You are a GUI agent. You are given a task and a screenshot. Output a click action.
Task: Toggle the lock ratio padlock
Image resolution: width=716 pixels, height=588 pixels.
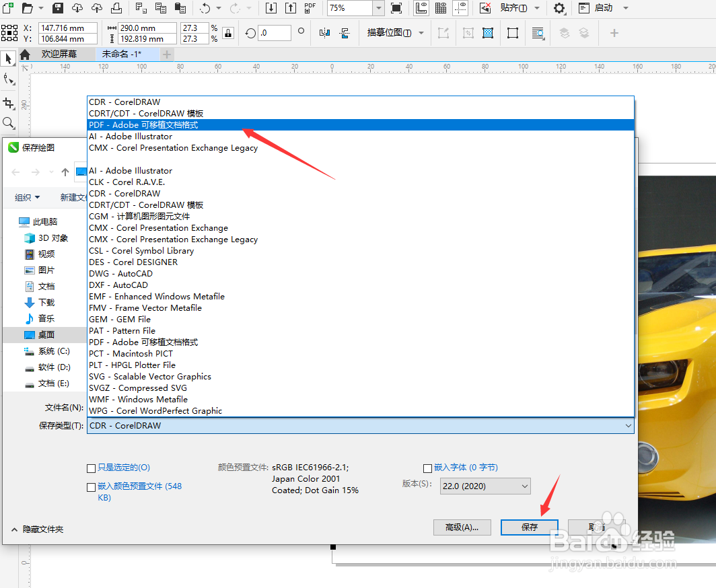tap(228, 33)
